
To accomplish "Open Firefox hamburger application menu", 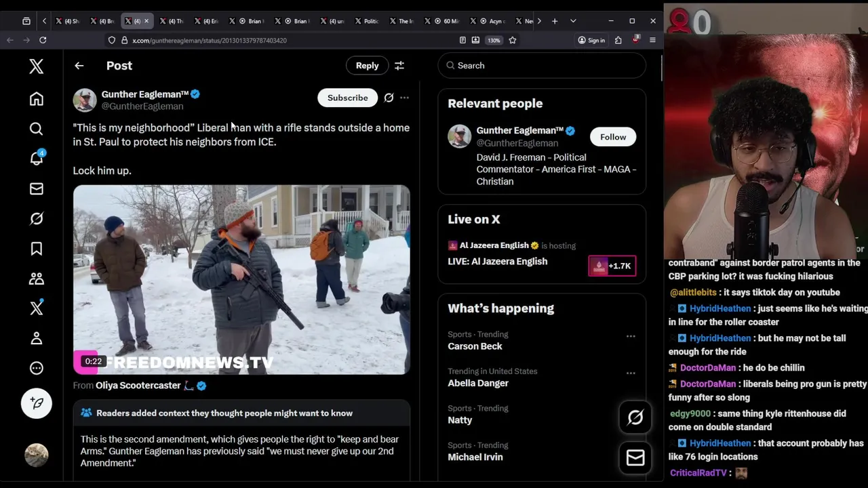I will point(652,40).
